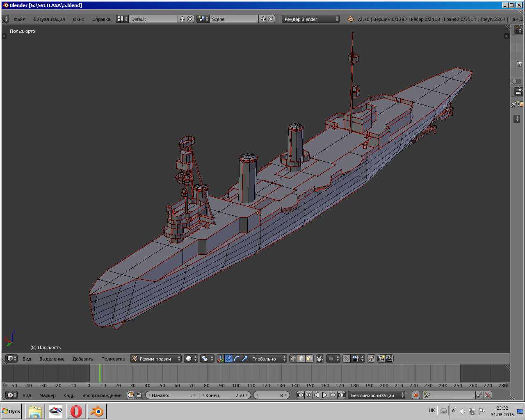The height and width of the screenshot is (420, 525).
Task: Open the Режим правки mode dropdown
Action: click(156, 358)
